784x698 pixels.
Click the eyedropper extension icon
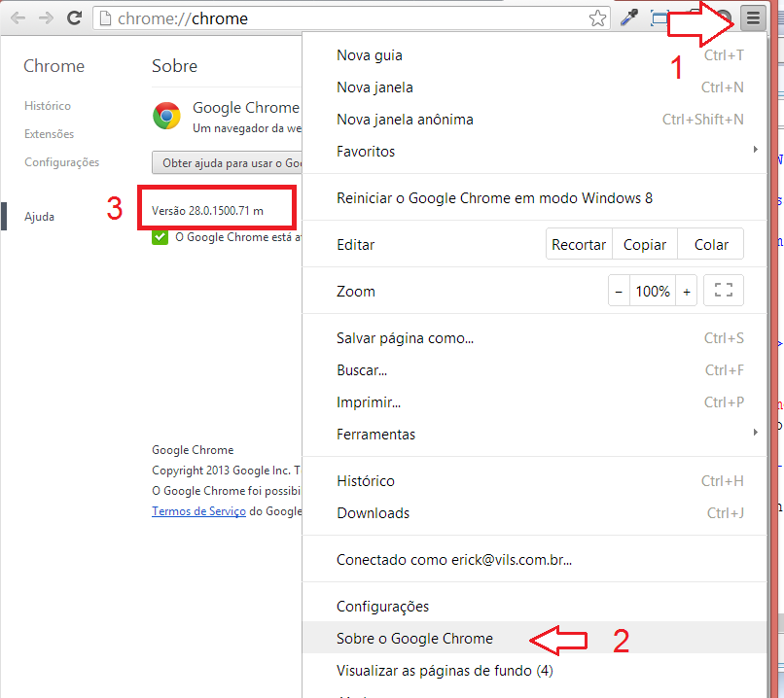click(629, 18)
